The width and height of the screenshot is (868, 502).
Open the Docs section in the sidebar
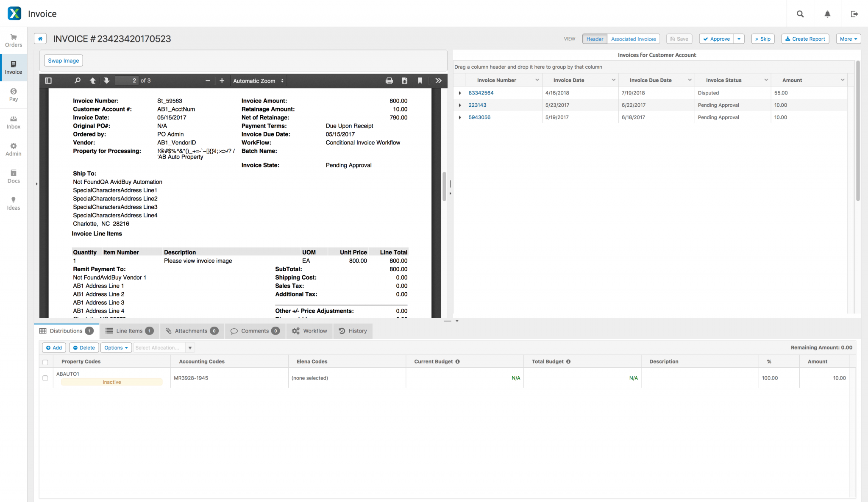(x=13, y=176)
